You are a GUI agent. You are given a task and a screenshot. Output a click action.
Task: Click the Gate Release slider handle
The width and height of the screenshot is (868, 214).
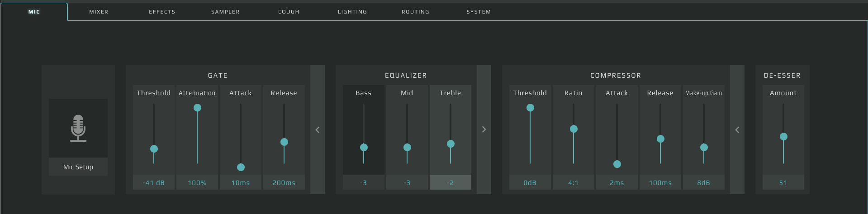tap(284, 142)
